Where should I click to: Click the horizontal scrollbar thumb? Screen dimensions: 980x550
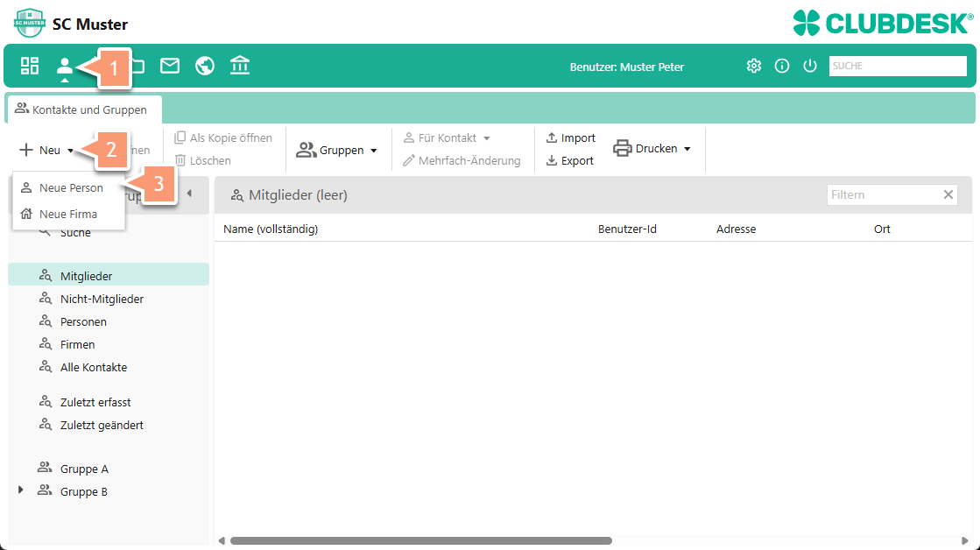pyautogui.click(x=420, y=540)
